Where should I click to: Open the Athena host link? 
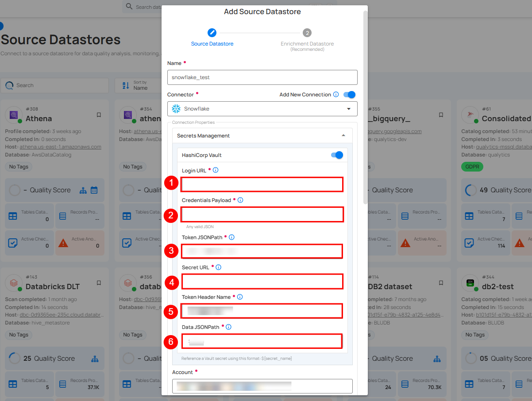60,147
